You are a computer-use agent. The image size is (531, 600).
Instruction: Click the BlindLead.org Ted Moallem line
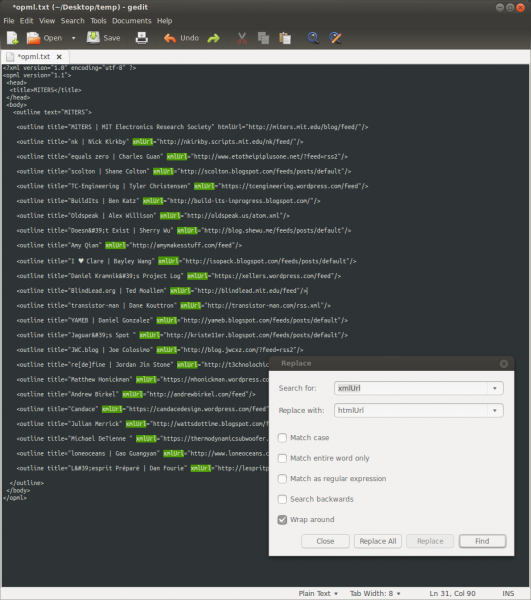[x=161, y=291]
